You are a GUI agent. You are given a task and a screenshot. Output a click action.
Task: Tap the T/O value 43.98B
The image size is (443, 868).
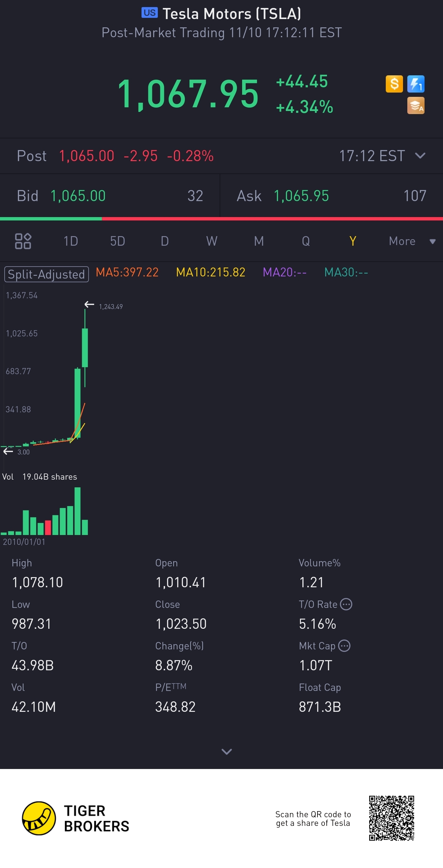pyautogui.click(x=33, y=665)
